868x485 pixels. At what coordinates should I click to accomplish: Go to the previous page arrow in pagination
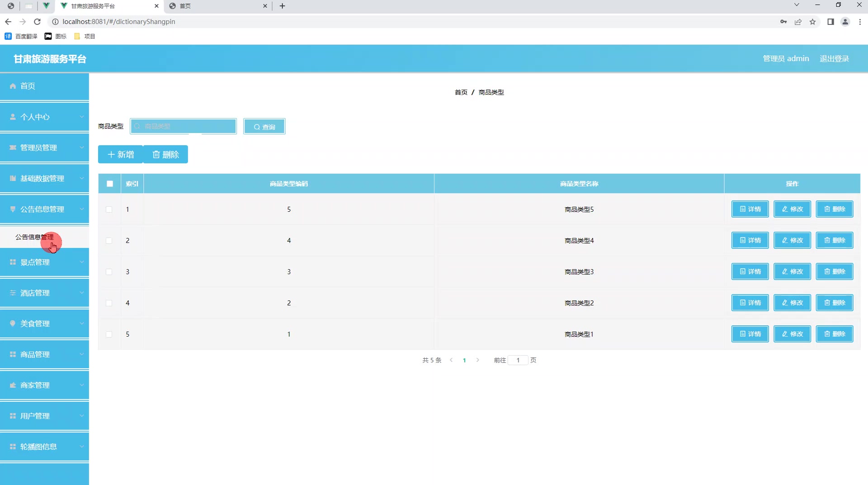(451, 360)
